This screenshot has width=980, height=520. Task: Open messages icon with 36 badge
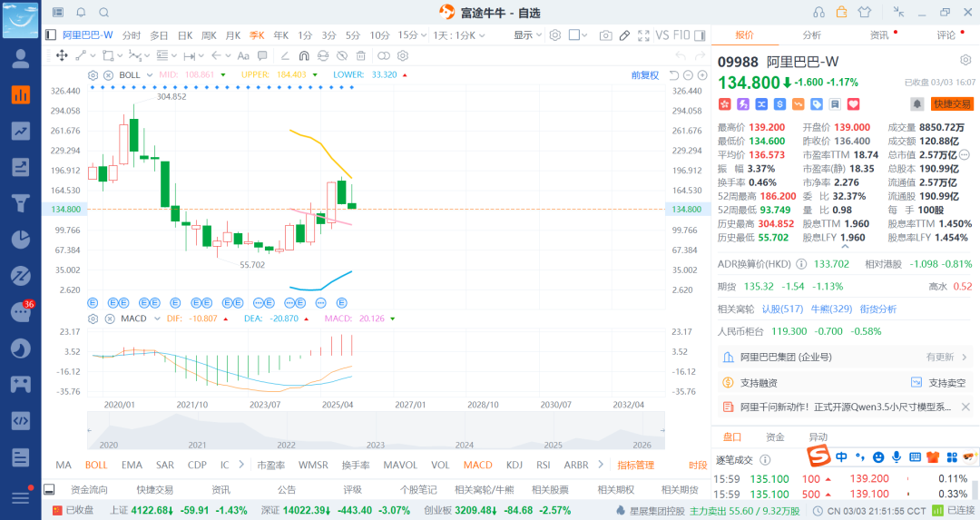(x=20, y=313)
